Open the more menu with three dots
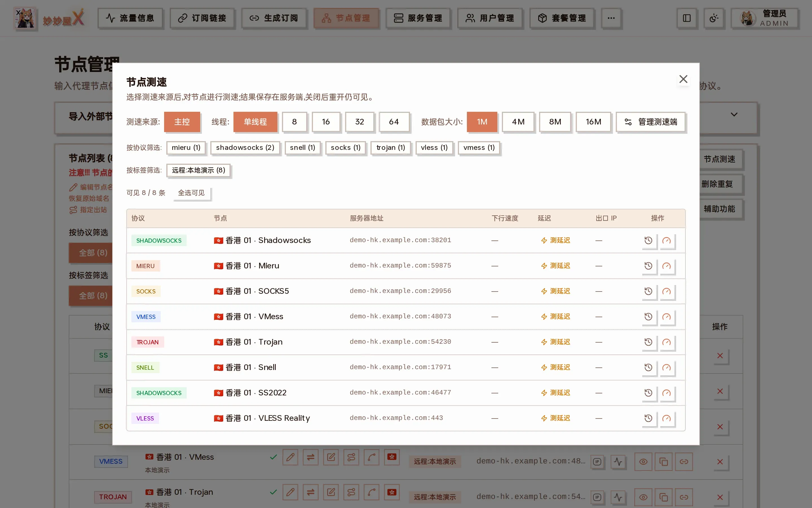 [x=611, y=18]
